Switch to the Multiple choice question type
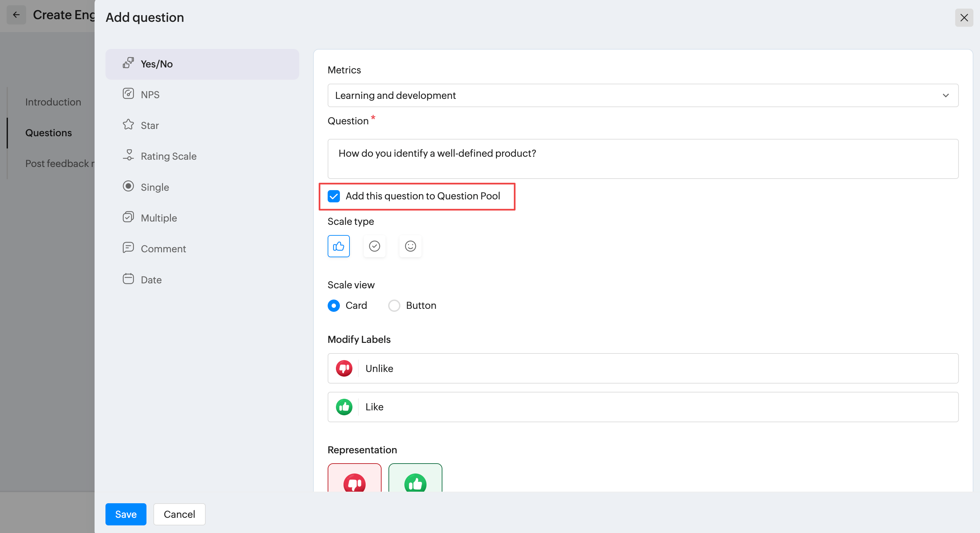 tap(202, 218)
